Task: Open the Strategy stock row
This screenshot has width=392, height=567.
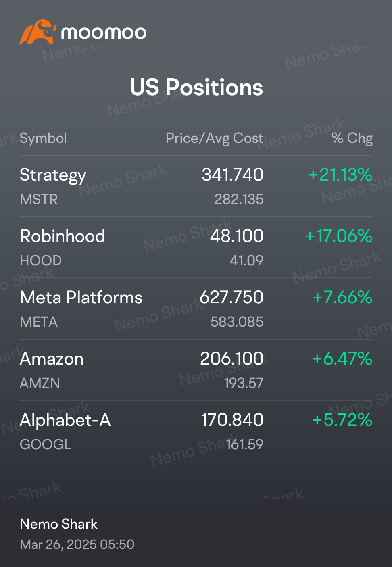Action: coord(196,186)
